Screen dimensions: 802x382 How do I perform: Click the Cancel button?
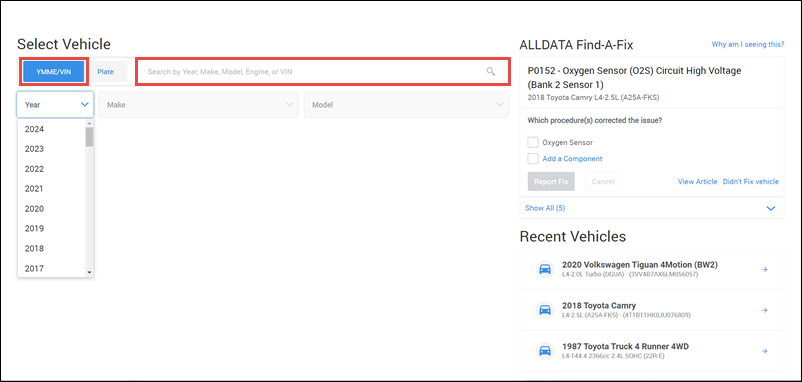click(x=603, y=182)
